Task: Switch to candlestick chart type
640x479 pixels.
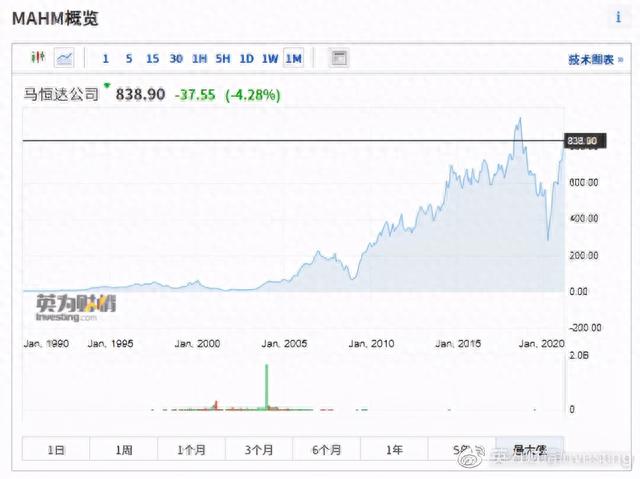Action: coord(38,58)
